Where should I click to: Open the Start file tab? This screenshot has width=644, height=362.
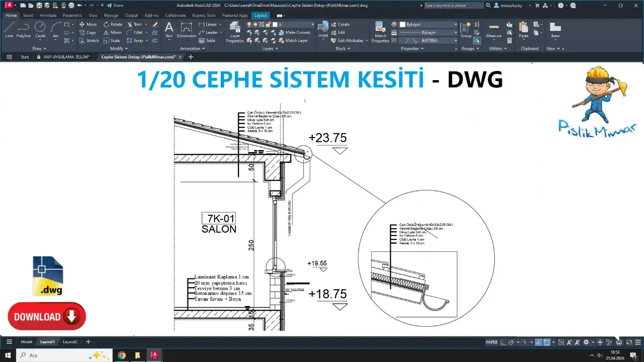tap(25, 57)
